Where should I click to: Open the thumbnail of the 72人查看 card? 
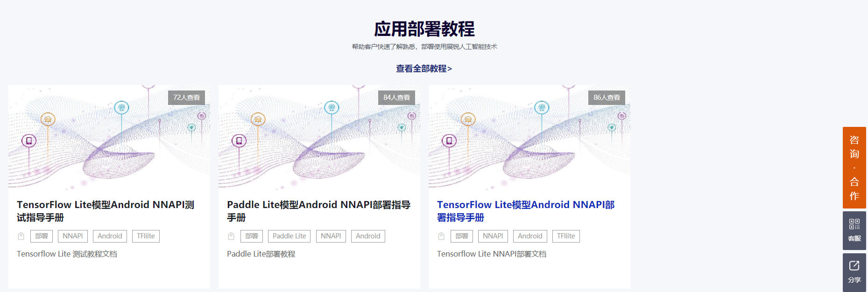[109, 137]
